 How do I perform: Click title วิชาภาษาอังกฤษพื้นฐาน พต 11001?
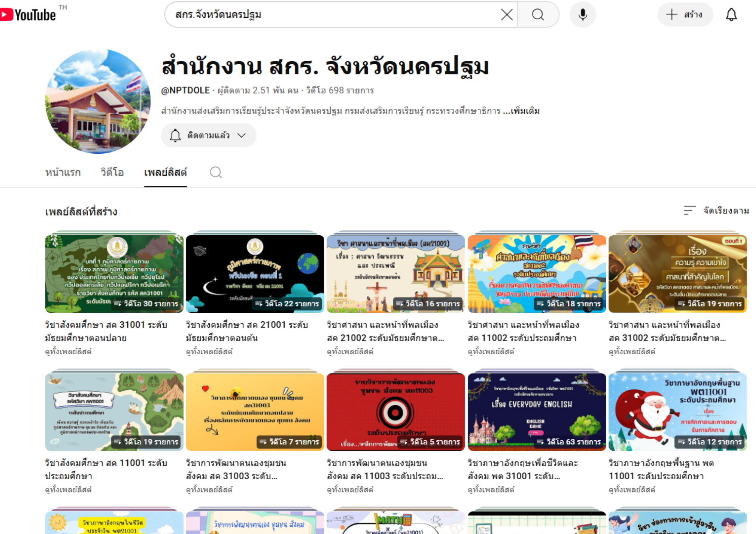coord(661,469)
